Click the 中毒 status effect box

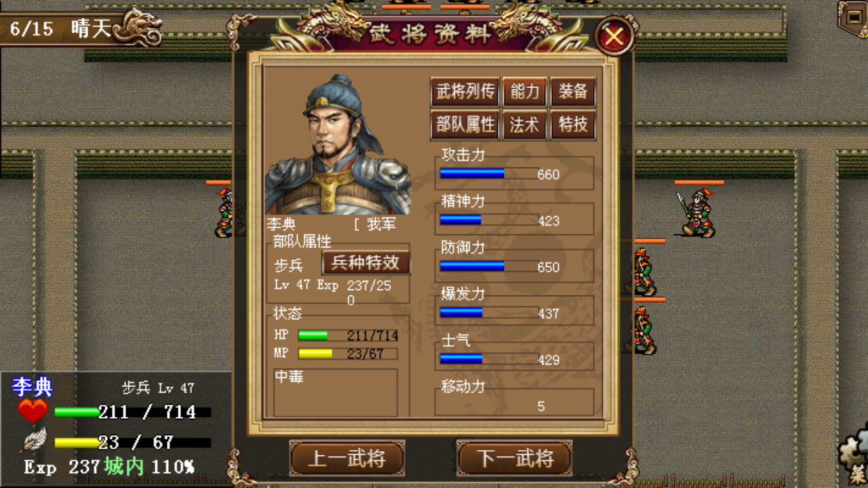tap(336, 392)
